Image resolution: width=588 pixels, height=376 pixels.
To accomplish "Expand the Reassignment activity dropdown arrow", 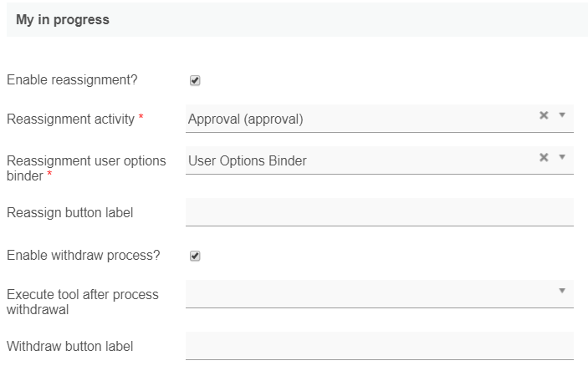I will click(x=562, y=115).
